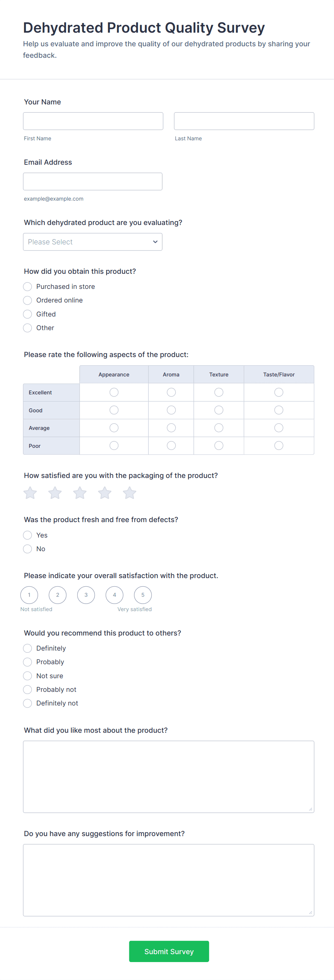The height and width of the screenshot is (980, 334).
Task: Give packaging a five-star rating
Action: click(x=130, y=493)
